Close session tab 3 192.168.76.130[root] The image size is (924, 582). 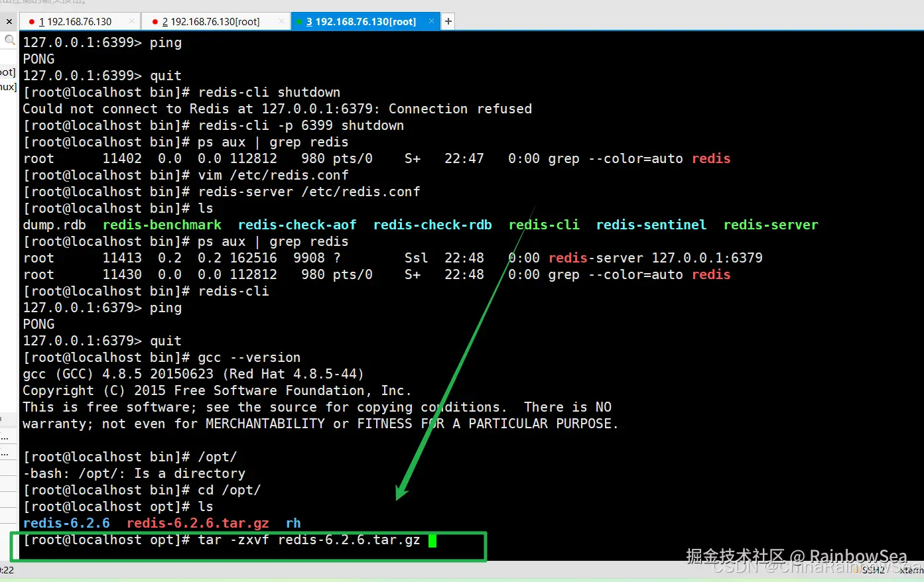tap(431, 21)
